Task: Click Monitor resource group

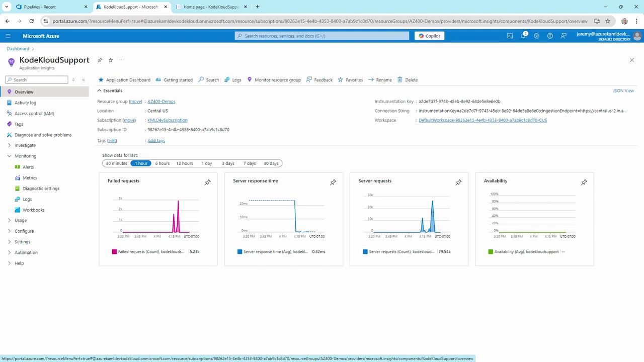Action: [x=274, y=80]
